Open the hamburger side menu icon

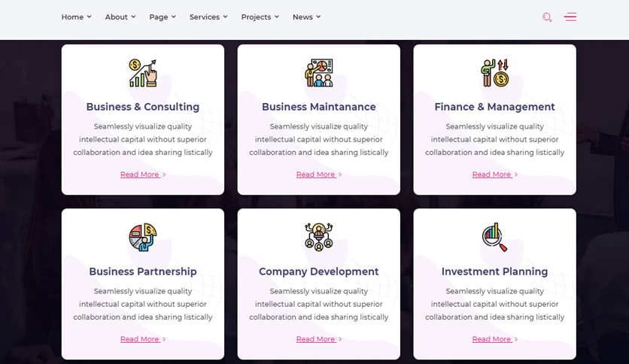pos(570,17)
